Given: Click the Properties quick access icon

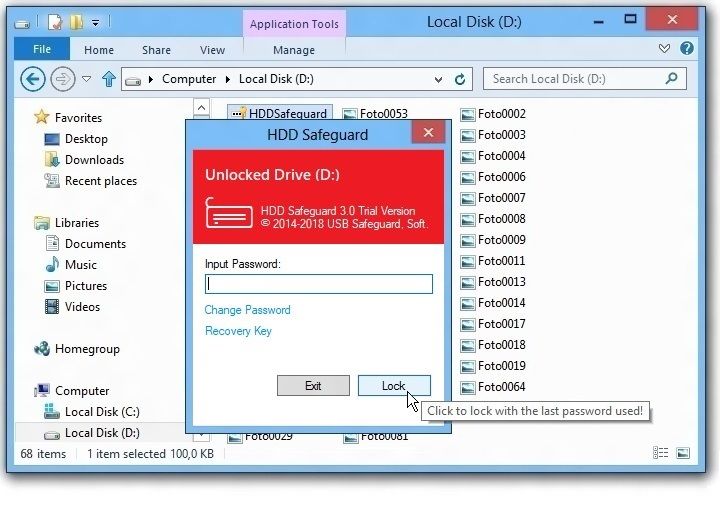Looking at the screenshot, I should tap(55, 22).
